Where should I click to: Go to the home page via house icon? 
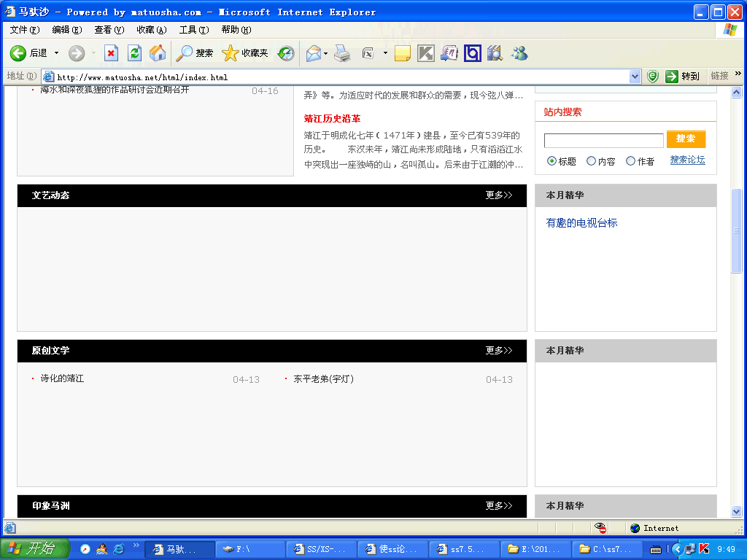158,53
